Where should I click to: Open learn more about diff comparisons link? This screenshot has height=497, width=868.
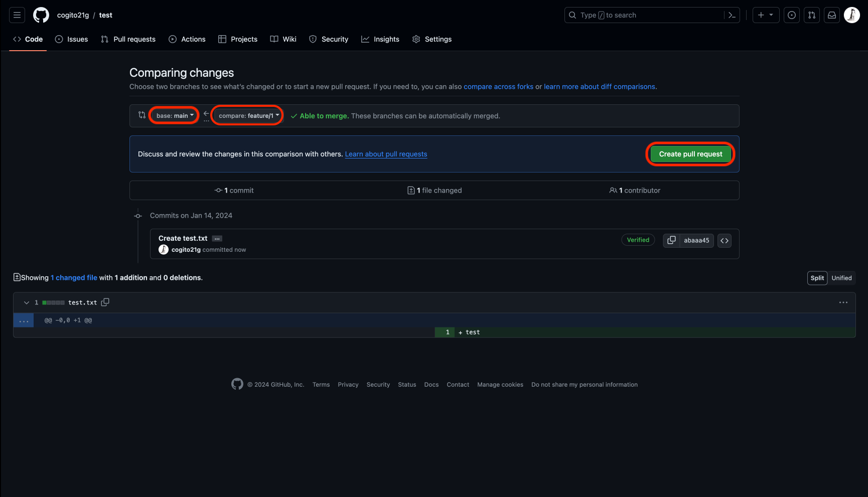click(x=600, y=87)
